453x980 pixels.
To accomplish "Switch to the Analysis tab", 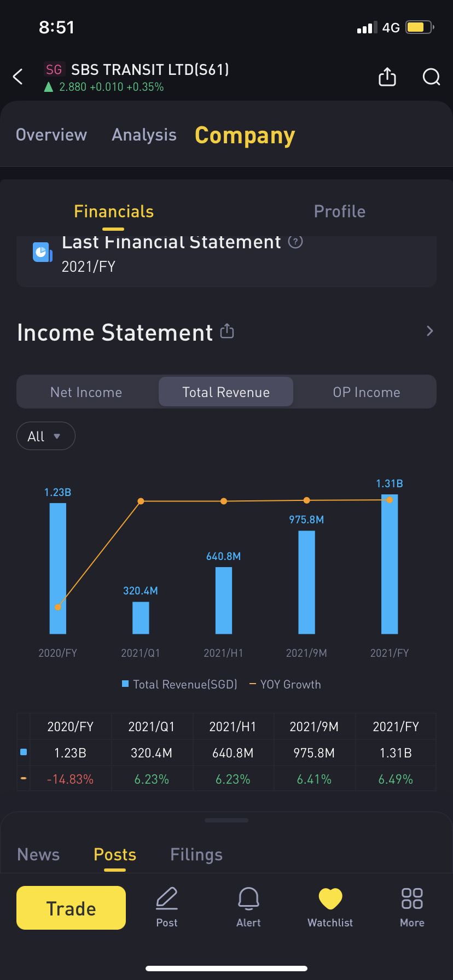I will pyautogui.click(x=144, y=135).
